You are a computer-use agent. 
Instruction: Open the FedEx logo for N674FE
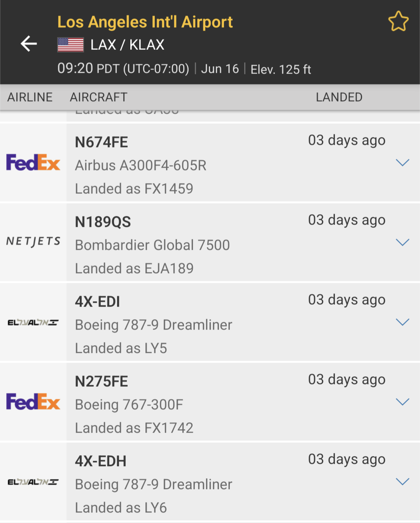click(33, 162)
